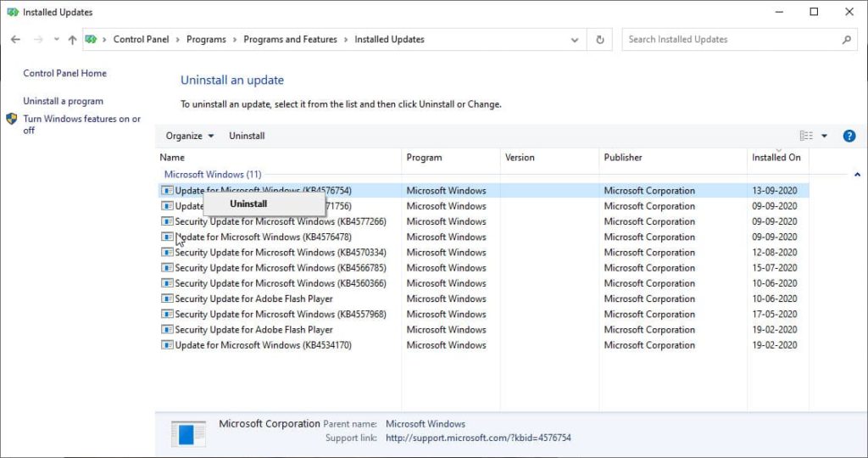Click the change view icon

806,136
